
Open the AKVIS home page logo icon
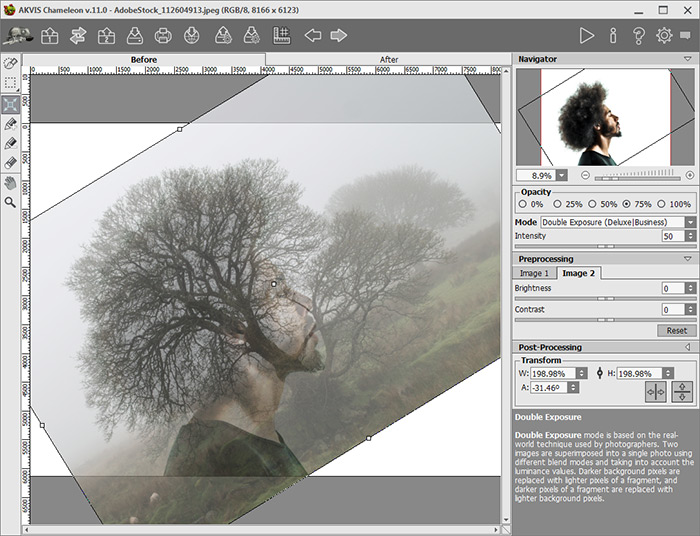(x=18, y=36)
